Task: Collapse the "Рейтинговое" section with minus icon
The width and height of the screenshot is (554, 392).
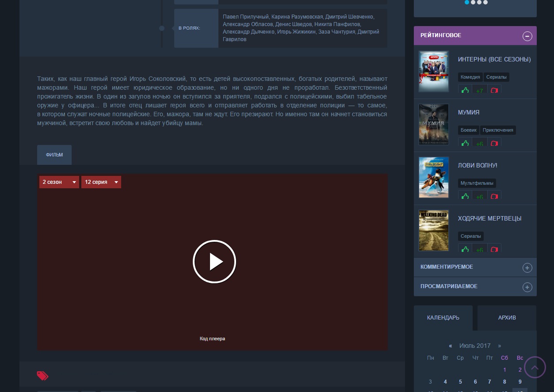Action: 527,36
